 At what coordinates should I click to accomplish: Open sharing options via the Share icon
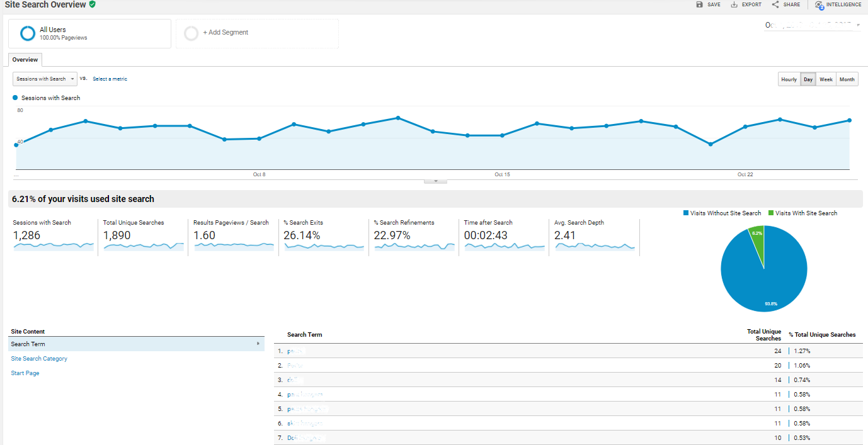[x=774, y=4]
